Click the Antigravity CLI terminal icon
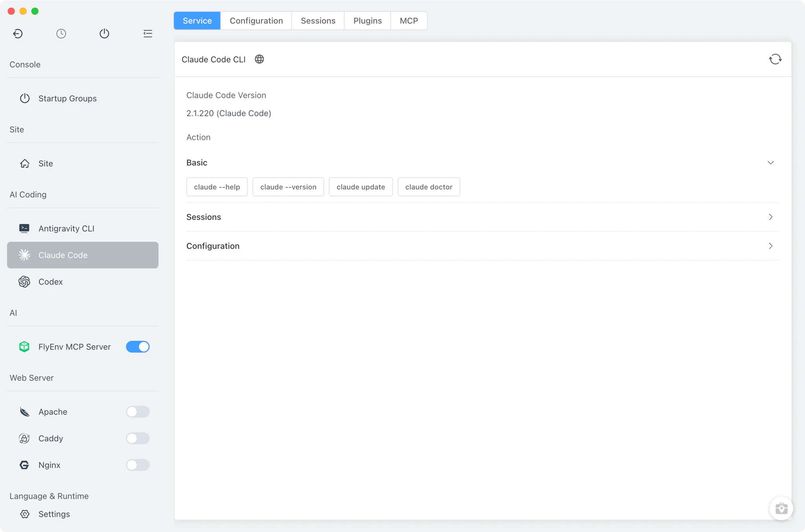This screenshot has height=532, width=805. pos(24,228)
